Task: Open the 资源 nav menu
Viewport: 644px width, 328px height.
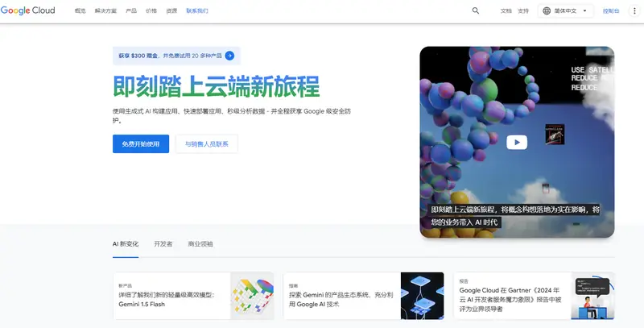Action: point(171,11)
